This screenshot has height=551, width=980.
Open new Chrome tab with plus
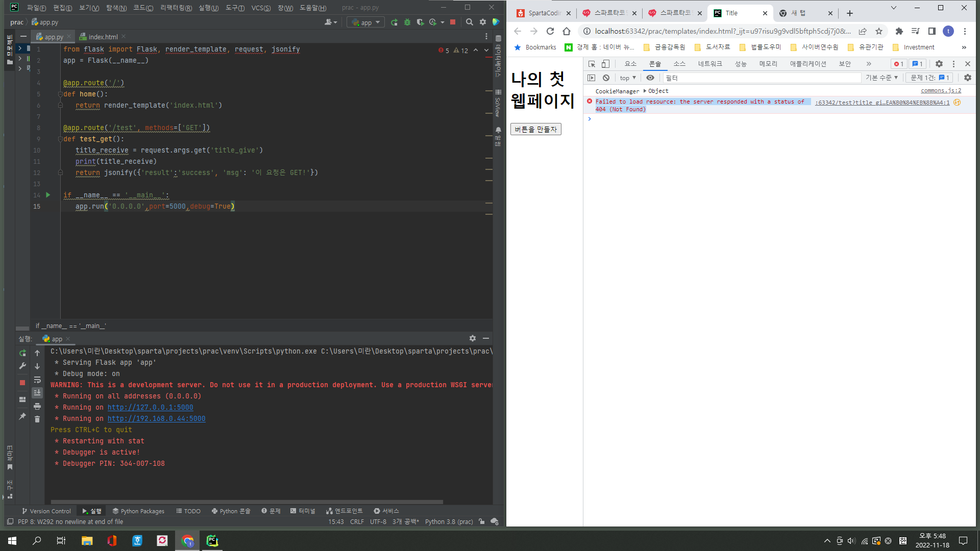point(850,13)
